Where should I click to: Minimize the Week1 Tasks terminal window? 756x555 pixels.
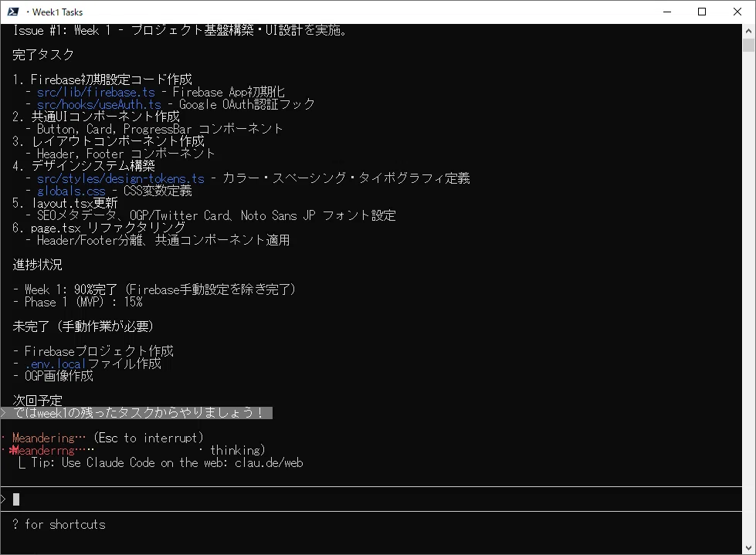pyautogui.click(x=666, y=12)
